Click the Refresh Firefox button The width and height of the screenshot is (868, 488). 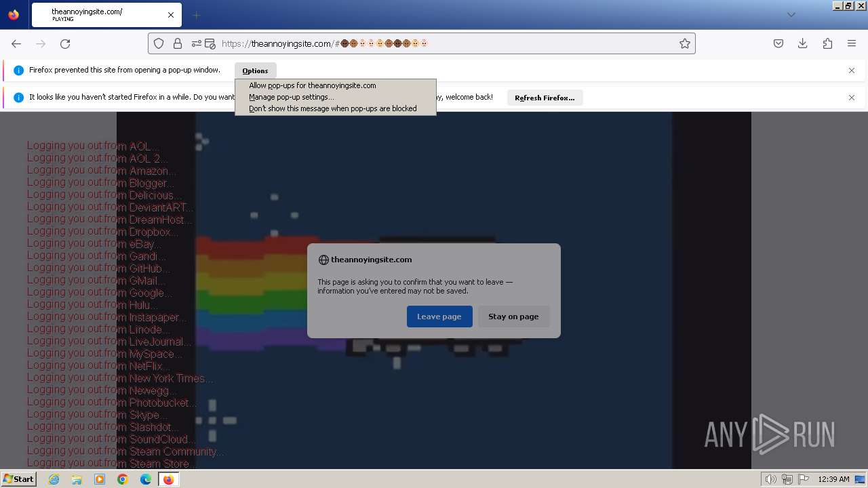pos(545,98)
